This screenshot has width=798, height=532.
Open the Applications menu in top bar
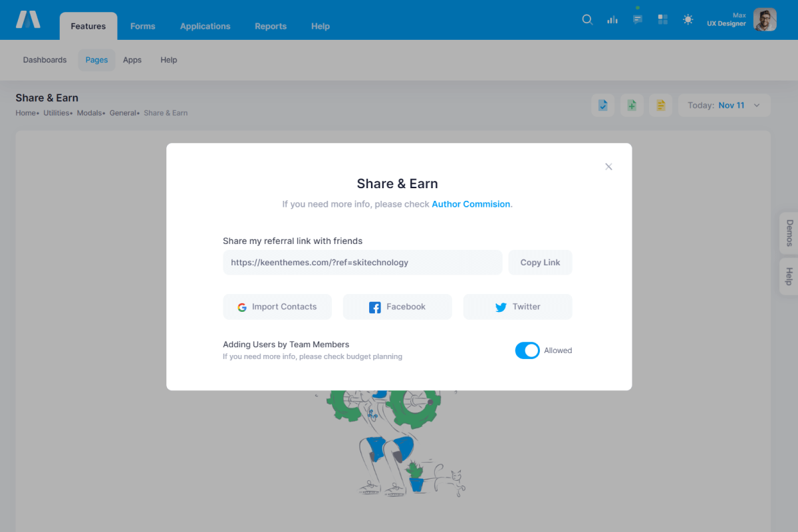[205, 27]
